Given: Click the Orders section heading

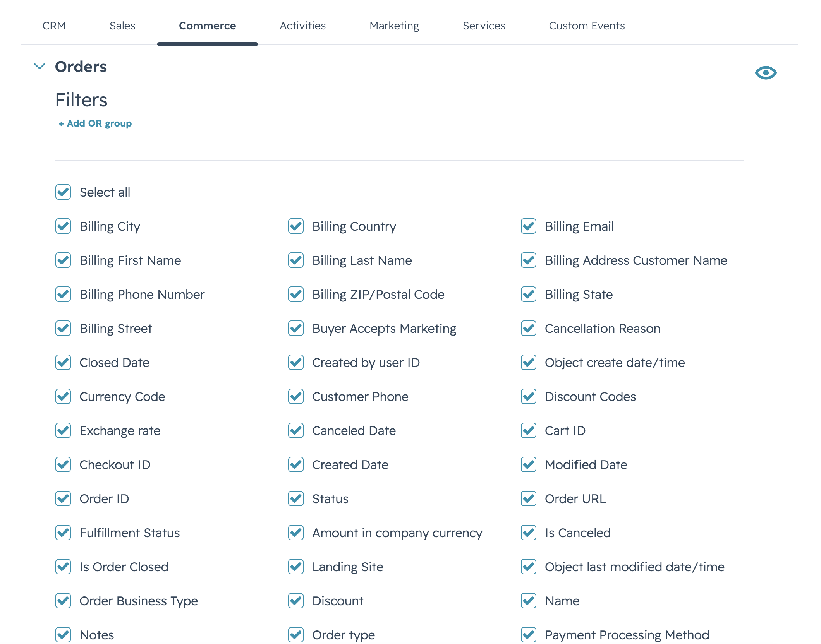Looking at the screenshot, I should (x=81, y=67).
